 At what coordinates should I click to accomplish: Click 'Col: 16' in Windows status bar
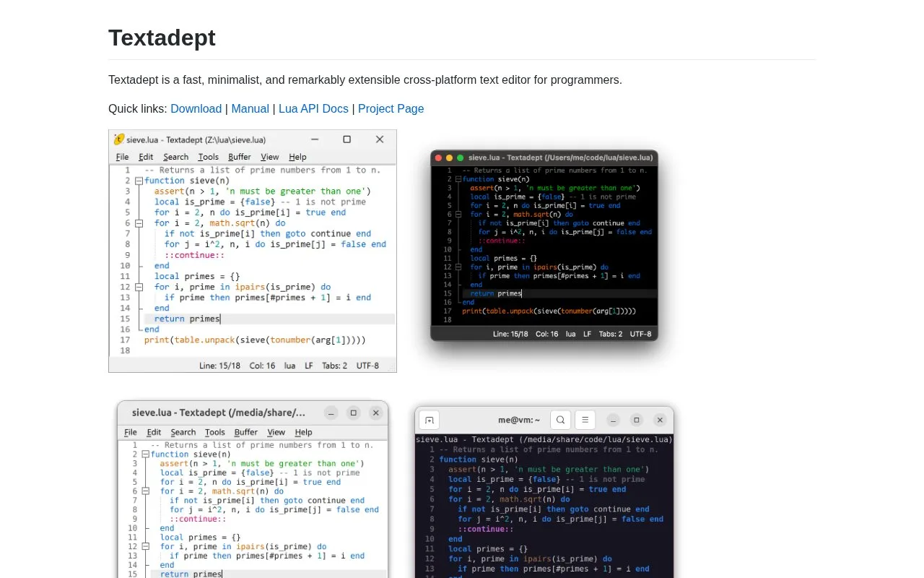(x=261, y=366)
